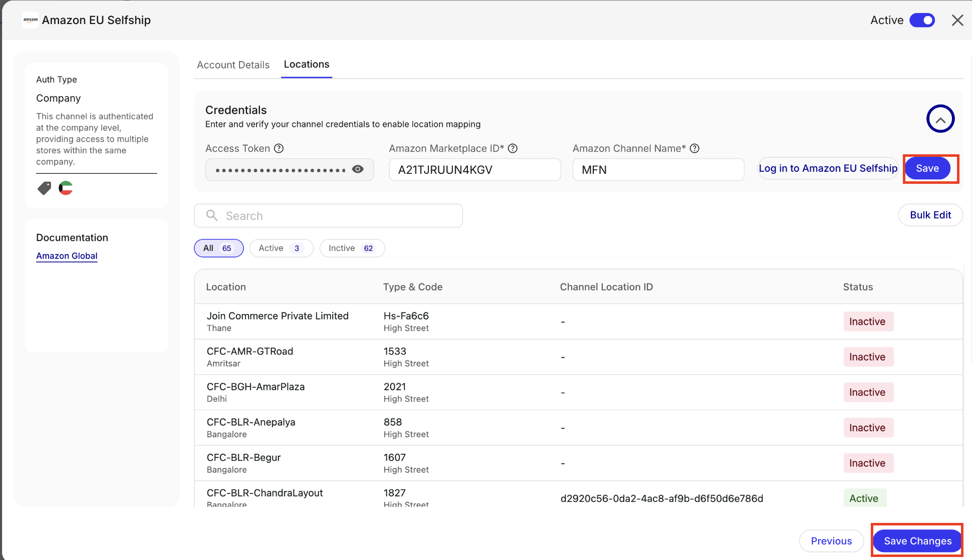The image size is (972, 560).
Task: Click the Amazon Marketplace ID input field
Action: pos(474,170)
